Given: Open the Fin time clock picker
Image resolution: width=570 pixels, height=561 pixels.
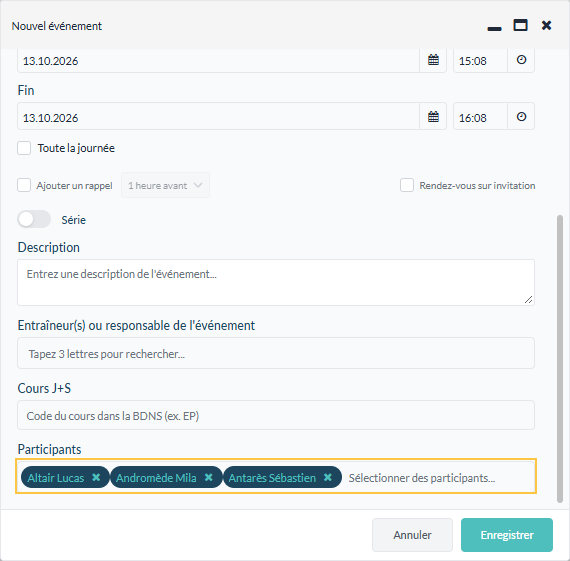Looking at the screenshot, I should click(521, 117).
